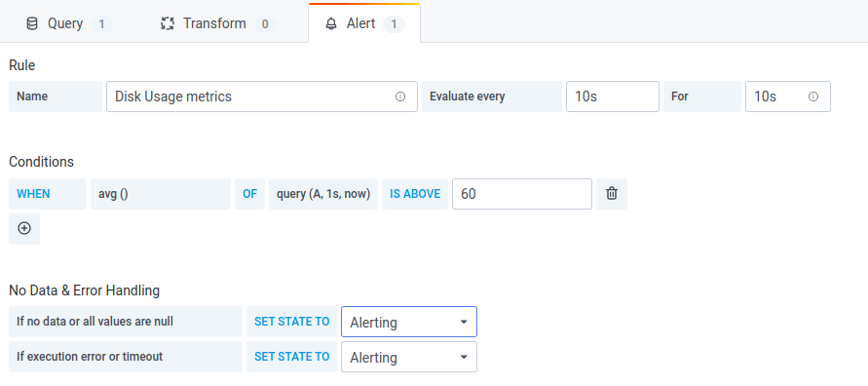Open the execution error state dropdown

pos(409,357)
